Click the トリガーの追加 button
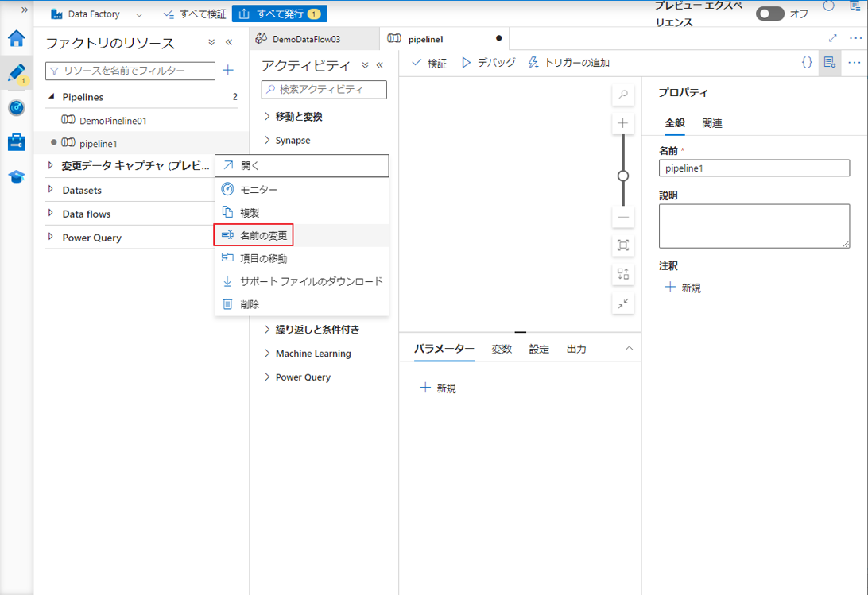The image size is (868, 595). click(568, 63)
